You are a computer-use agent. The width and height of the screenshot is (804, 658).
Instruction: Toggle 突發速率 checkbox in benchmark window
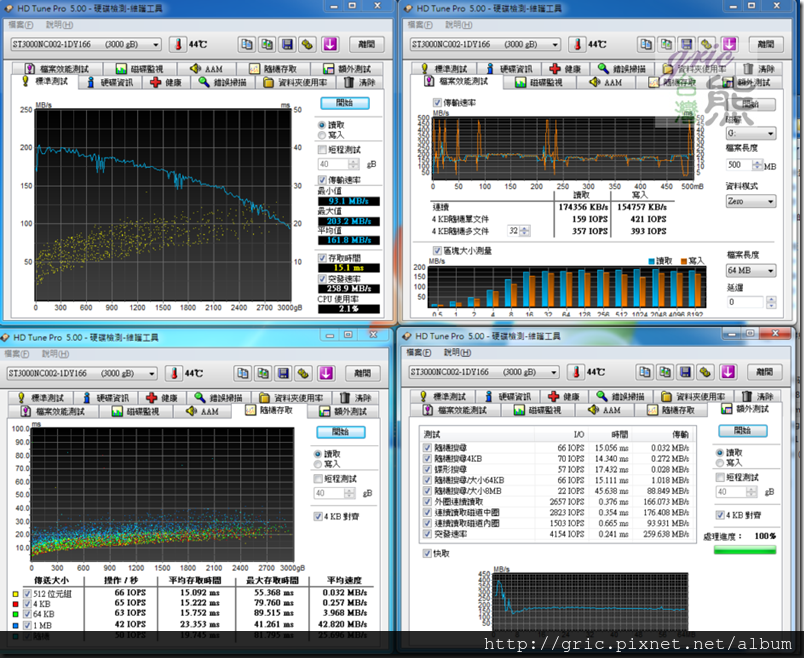click(322, 279)
